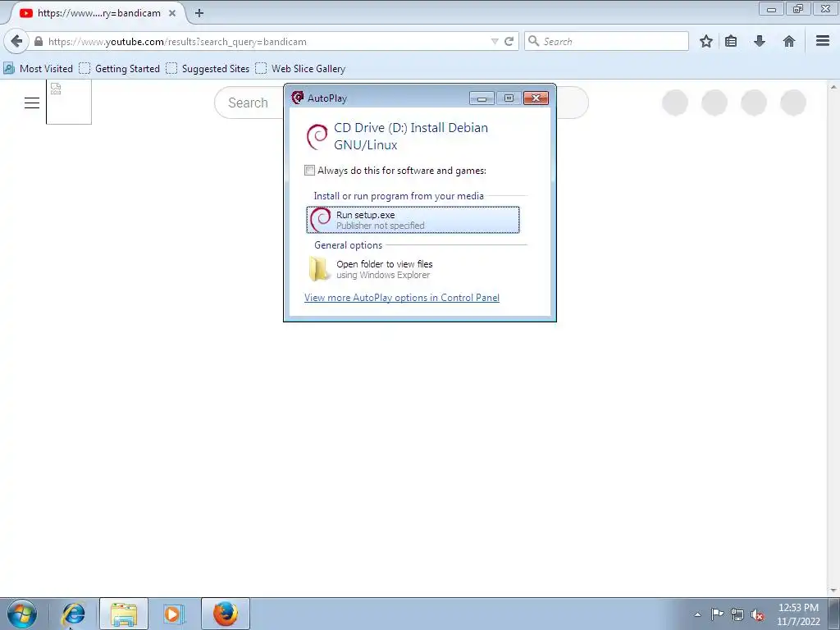Choose Run setup.exe in AutoPlay
The width and height of the screenshot is (840, 630).
pyautogui.click(x=413, y=220)
